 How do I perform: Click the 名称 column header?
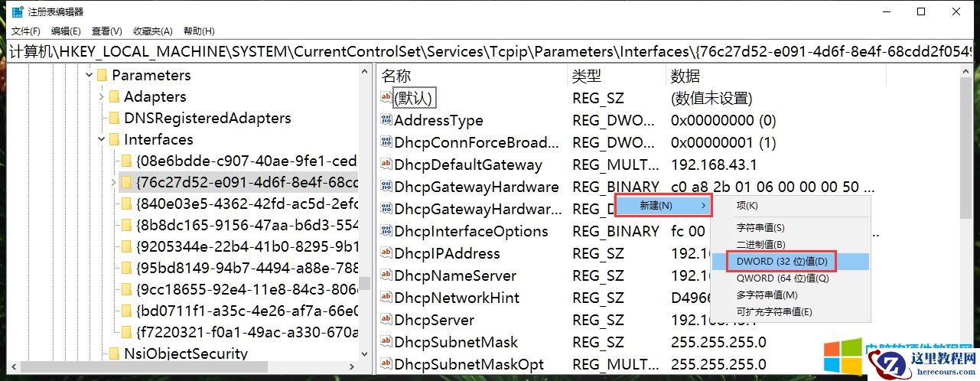[x=396, y=76]
